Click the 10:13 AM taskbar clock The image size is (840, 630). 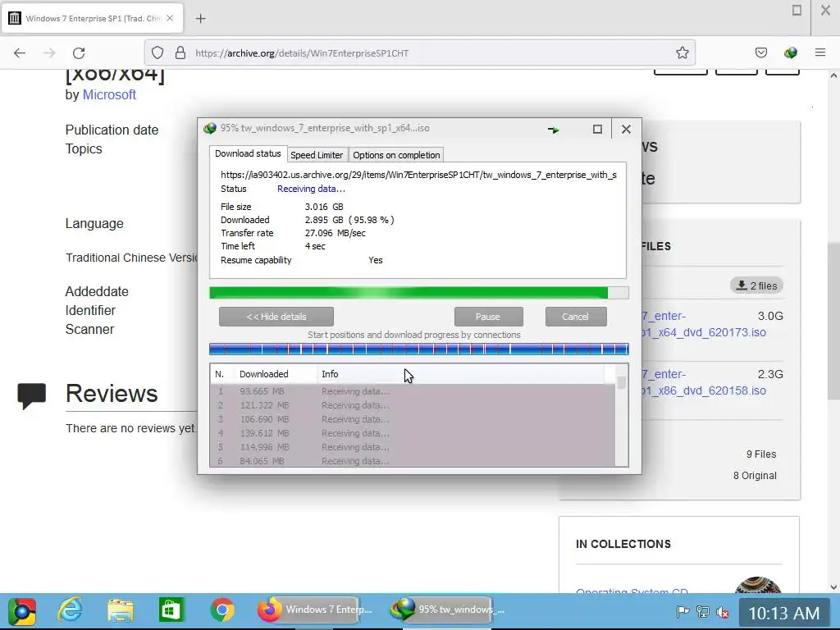[784, 613]
